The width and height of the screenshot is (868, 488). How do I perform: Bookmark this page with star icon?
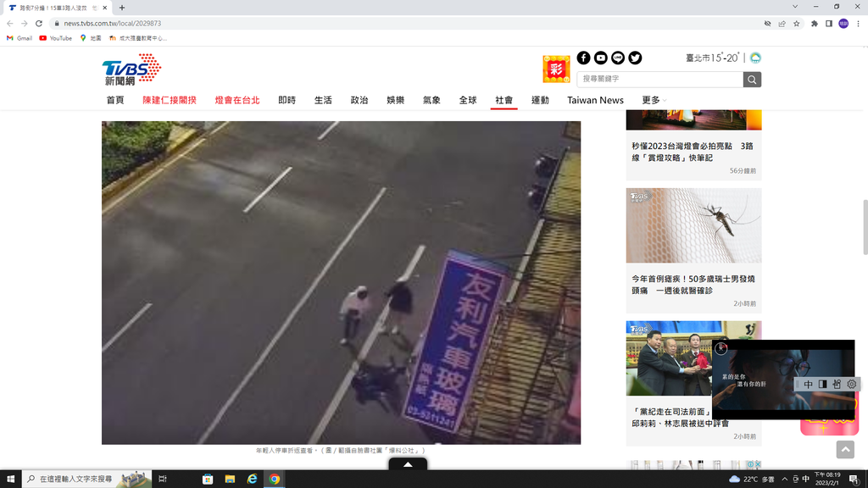(x=797, y=24)
